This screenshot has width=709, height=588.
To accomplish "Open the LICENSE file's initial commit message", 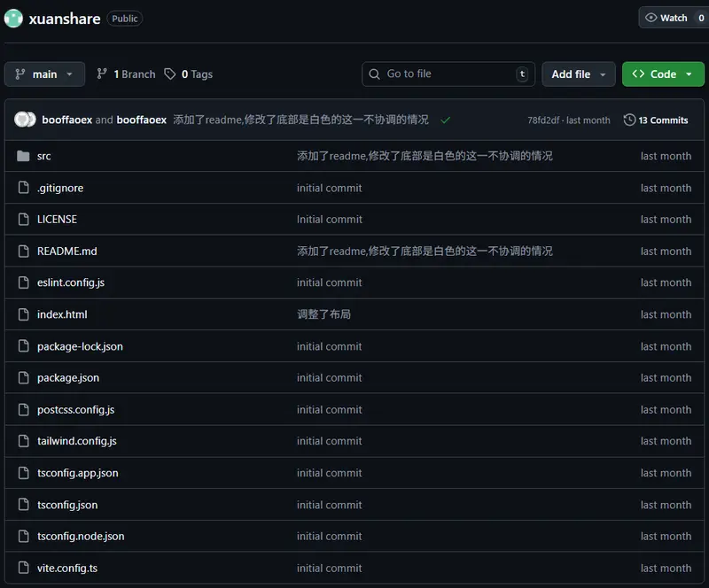I will point(329,220).
